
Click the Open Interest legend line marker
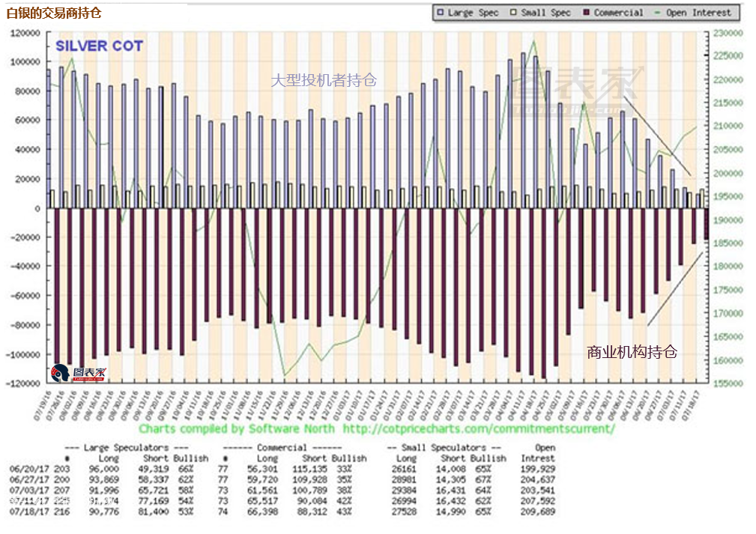point(657,13)
